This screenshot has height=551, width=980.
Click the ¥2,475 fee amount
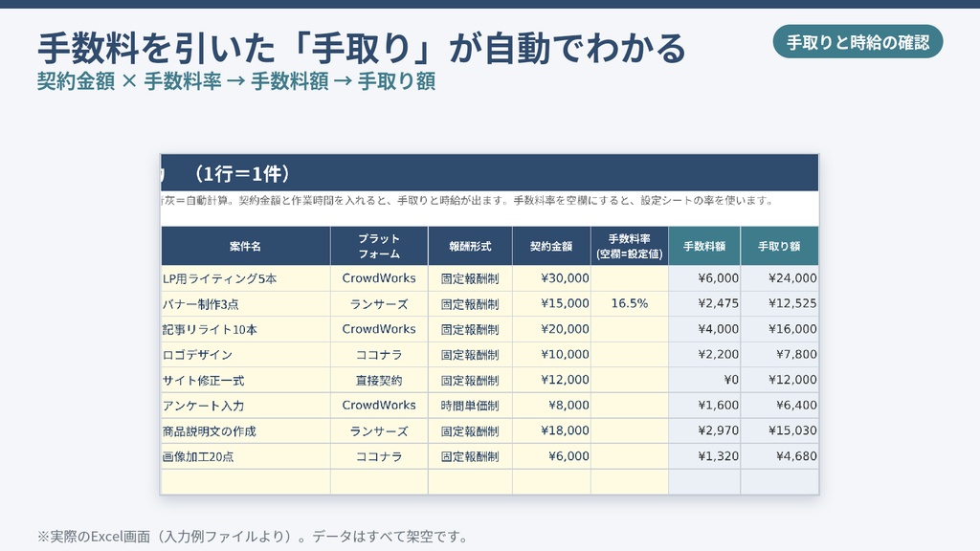(x=704, y=304)
